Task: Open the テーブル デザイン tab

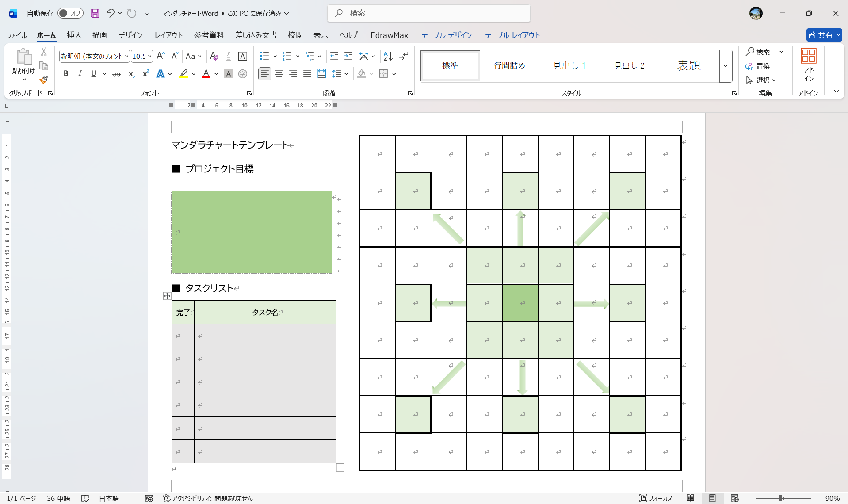Action: click(x=446, y=35)
